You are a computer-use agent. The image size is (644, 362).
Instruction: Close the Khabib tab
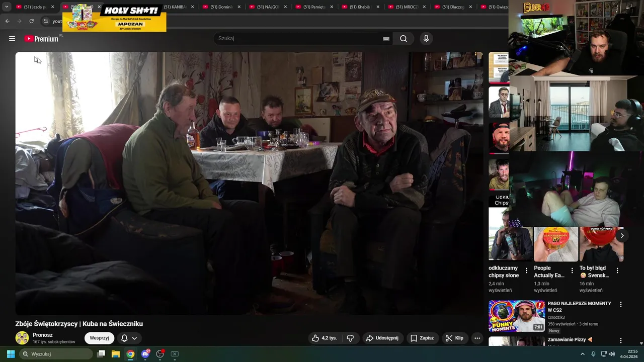(x=378, y=7)
